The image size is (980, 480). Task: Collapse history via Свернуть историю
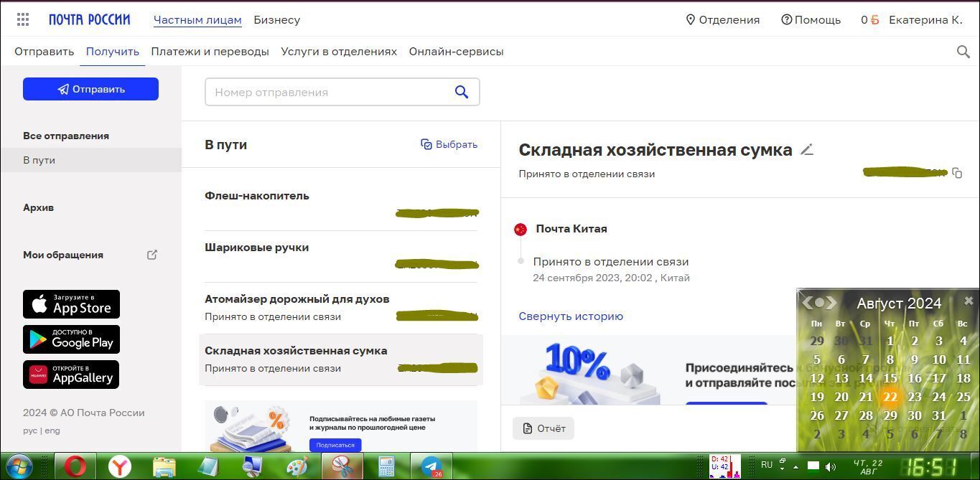click(571, 316)
